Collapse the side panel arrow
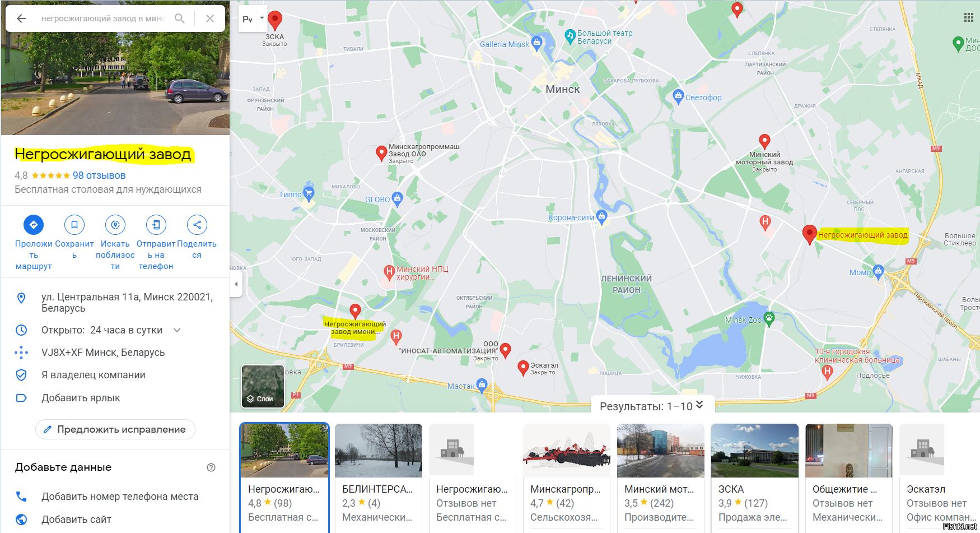Viewport: 980px width, 533px height. [236, 284]
